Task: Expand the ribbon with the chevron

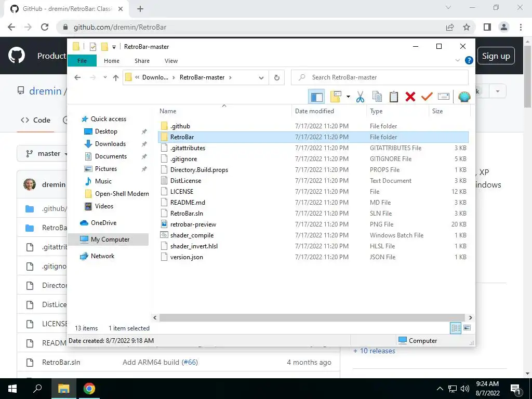Action: (x=457, y=60)
